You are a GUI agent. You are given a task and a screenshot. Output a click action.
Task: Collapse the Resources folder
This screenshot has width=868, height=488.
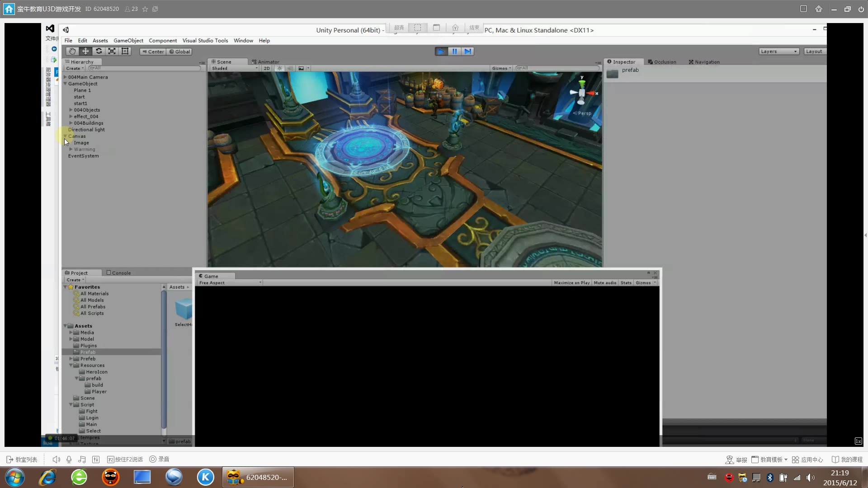pyautogui.click(x=71, y=365)
